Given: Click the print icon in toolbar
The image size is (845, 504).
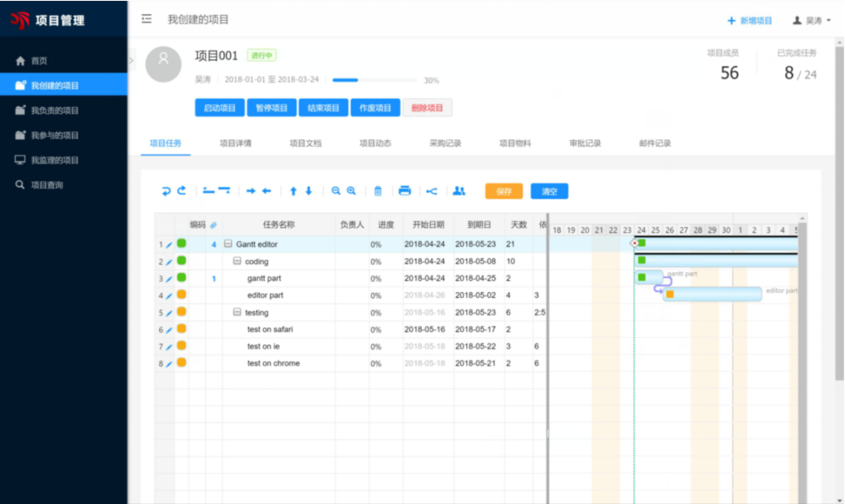Looking at the screenshot, I should coord(405,191).
